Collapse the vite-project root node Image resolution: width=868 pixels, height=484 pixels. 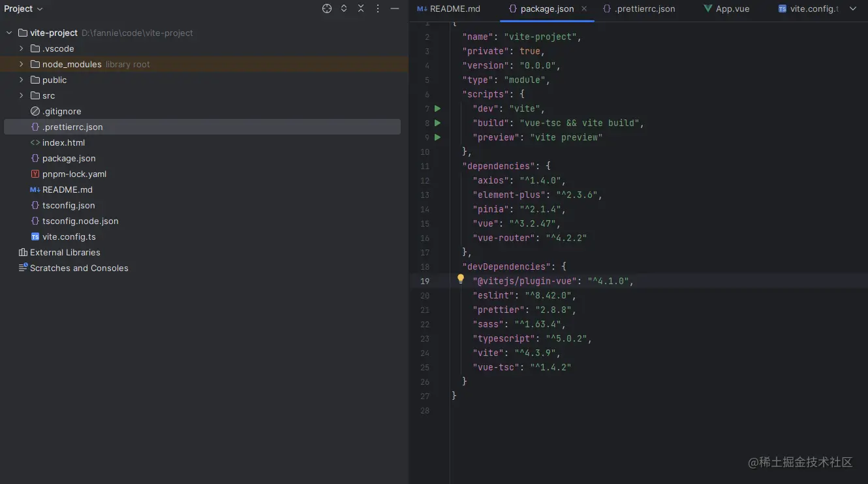(9, 33)
